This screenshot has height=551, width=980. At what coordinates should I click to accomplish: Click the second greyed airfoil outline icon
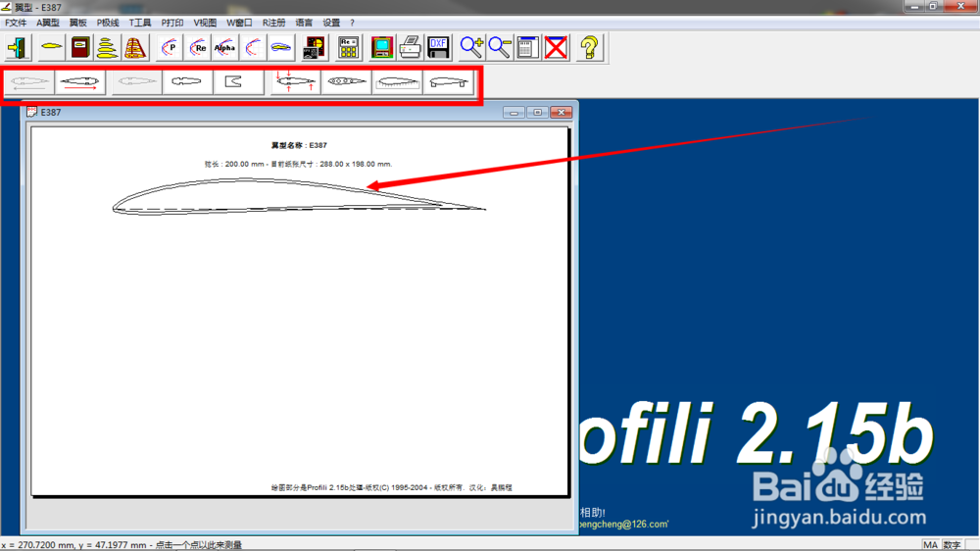pyautogui.click(x=137, y=82)
